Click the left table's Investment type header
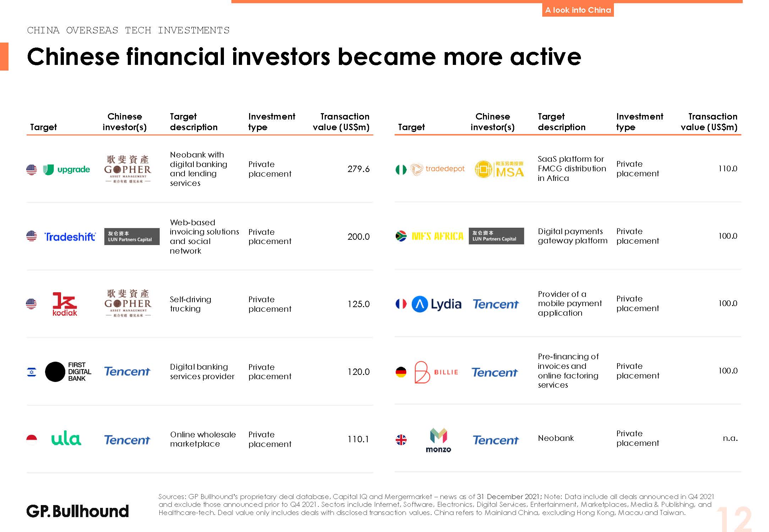Screen dimensions: 769x532 (x=271, y=122)
